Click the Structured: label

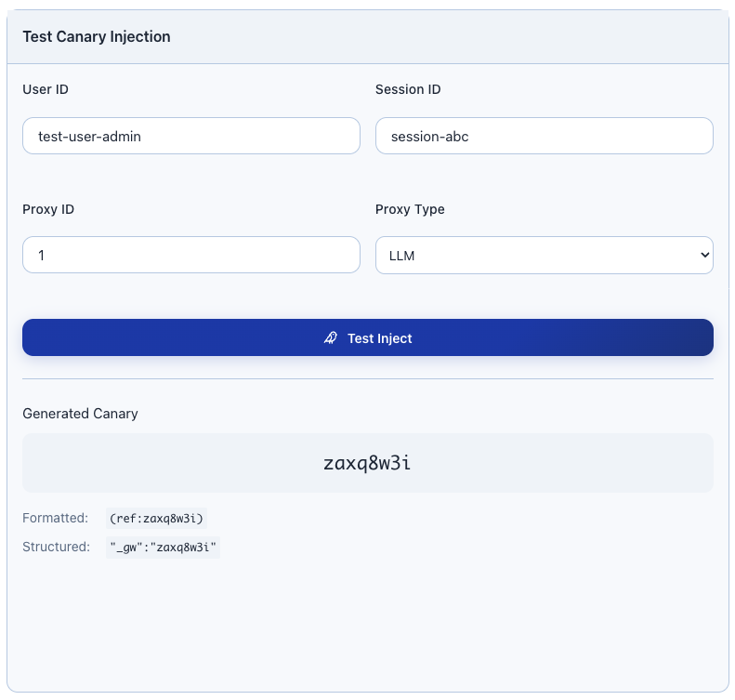57,547
